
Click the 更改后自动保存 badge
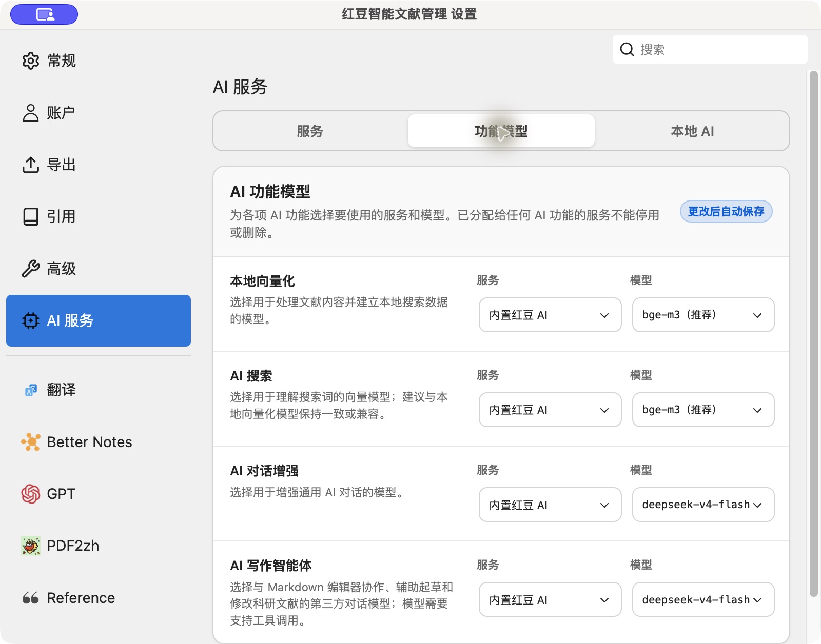point(726,211)
